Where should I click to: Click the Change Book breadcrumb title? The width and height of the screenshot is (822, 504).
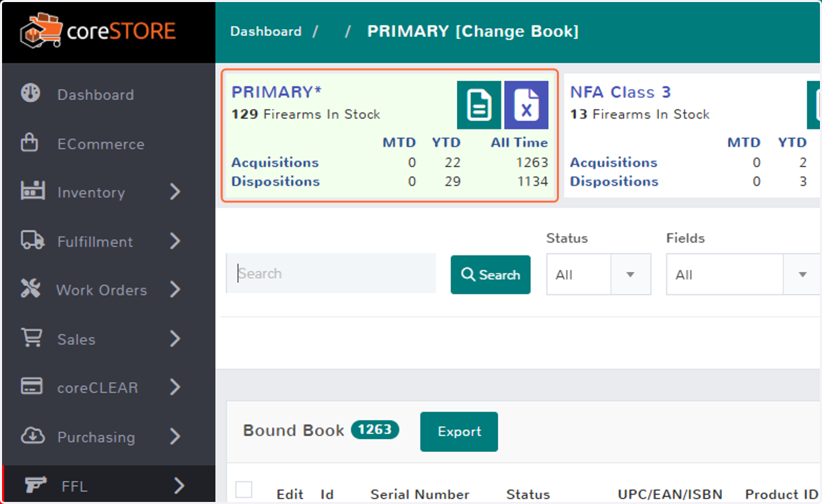473,32
